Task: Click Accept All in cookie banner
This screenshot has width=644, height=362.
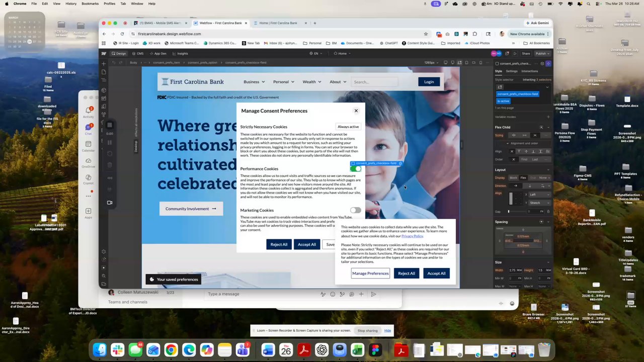Action: tap(436, 273)
